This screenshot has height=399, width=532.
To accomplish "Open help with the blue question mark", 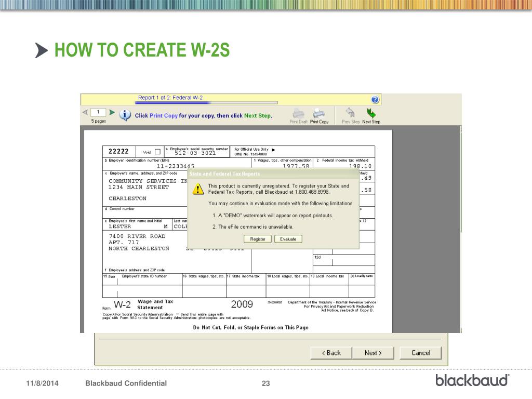I will (x=375, y=99).
